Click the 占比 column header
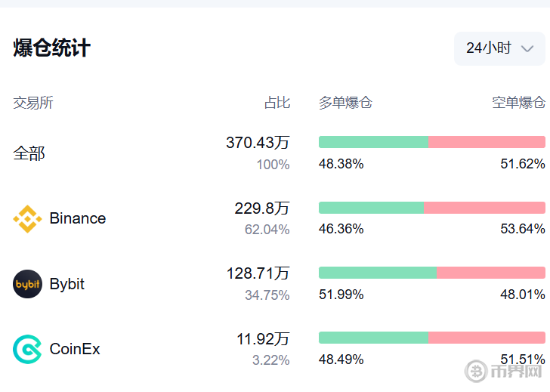 (277, 103)
